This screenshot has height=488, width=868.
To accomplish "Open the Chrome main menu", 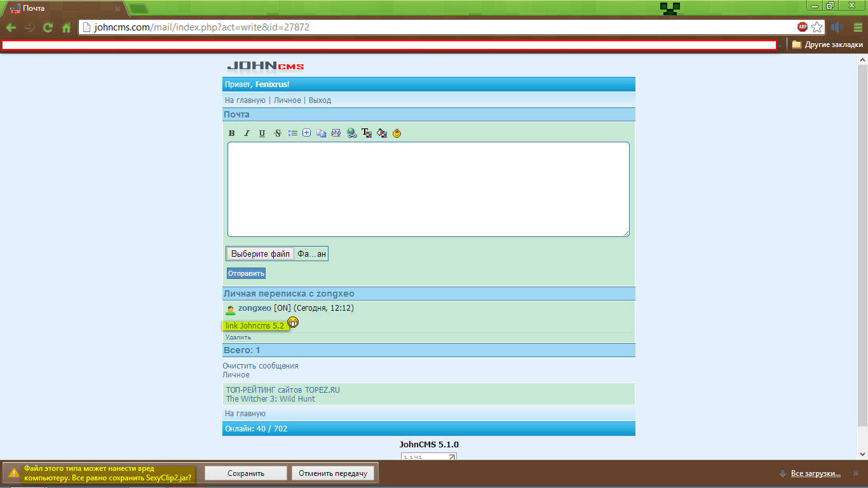I will 857,27.
